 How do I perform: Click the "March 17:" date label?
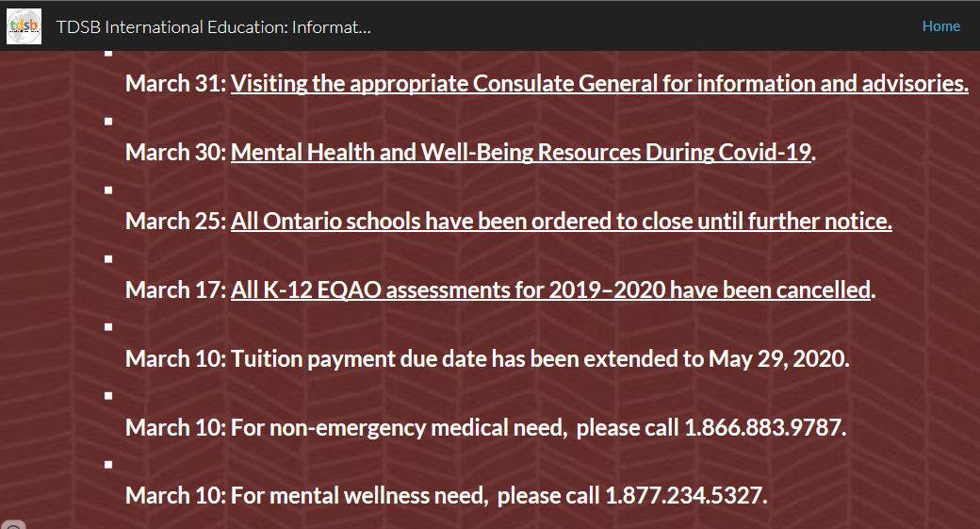175,290
